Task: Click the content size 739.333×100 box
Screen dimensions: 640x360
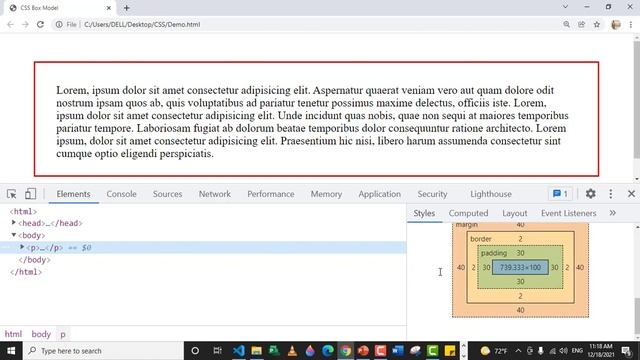Action: (520, 267)
